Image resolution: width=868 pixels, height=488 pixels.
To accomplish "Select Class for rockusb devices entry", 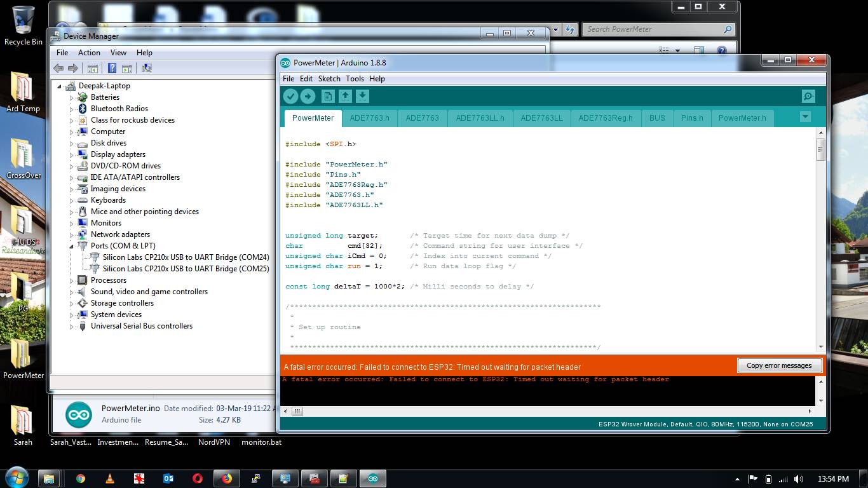I will point(132,120).
